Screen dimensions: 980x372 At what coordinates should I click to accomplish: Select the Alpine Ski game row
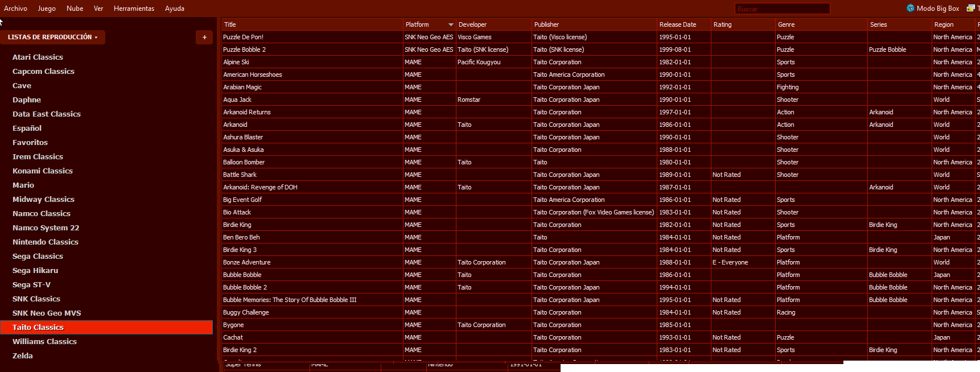(x=600, y=62)
